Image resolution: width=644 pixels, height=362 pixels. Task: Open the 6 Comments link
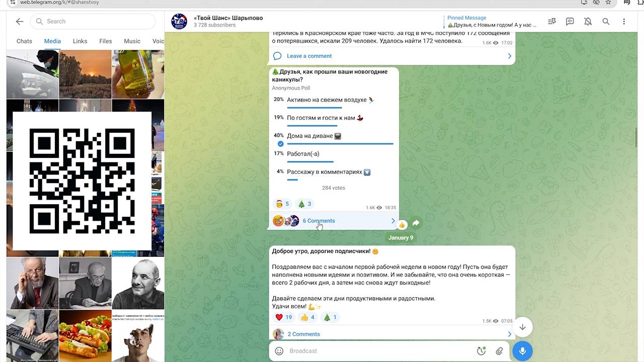(318, 221)
